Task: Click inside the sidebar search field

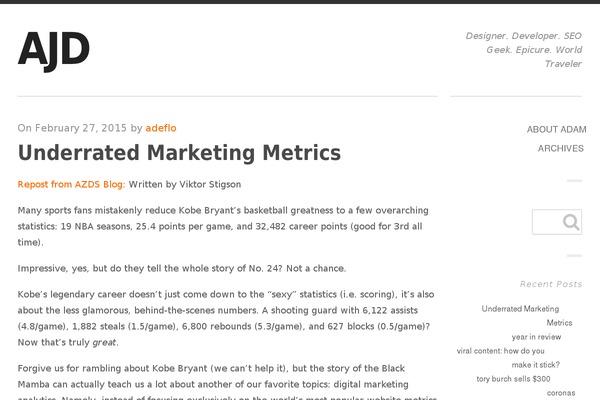Action: click(546, 222)
